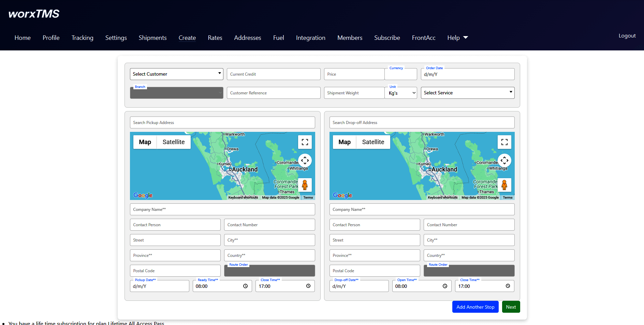Expand the Help menu
The image size is (644, 325).
click(457, 38)
